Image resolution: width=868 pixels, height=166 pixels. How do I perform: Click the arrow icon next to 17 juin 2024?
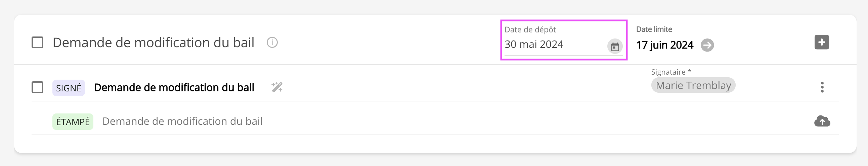(707, 45)
